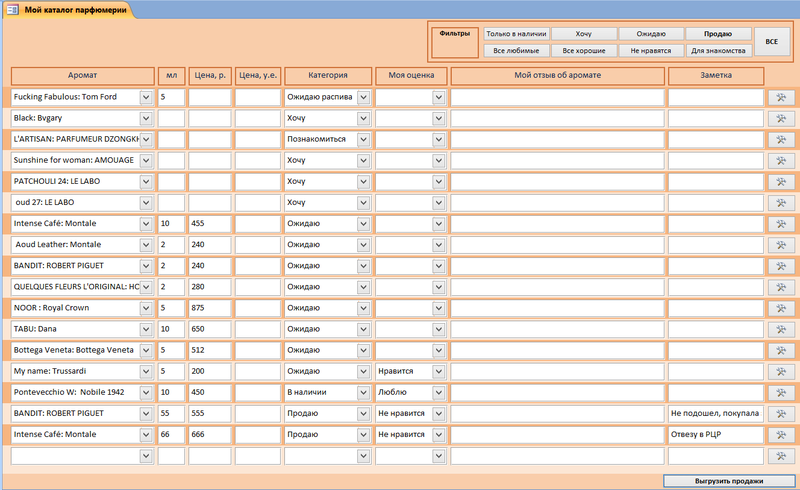Click note field 'Не подошел, покупала'
The width and height of the screenshot is (800, 490).
tap(716, 413)
